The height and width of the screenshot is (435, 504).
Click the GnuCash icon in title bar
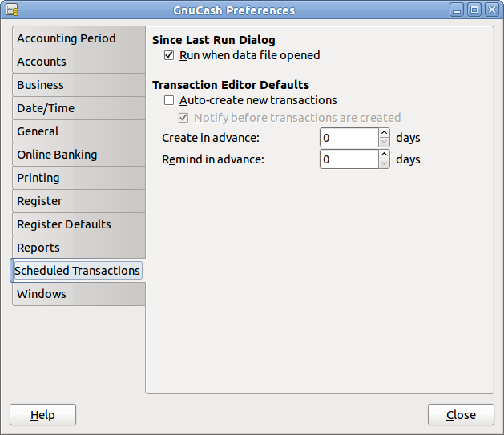point(12,10)
